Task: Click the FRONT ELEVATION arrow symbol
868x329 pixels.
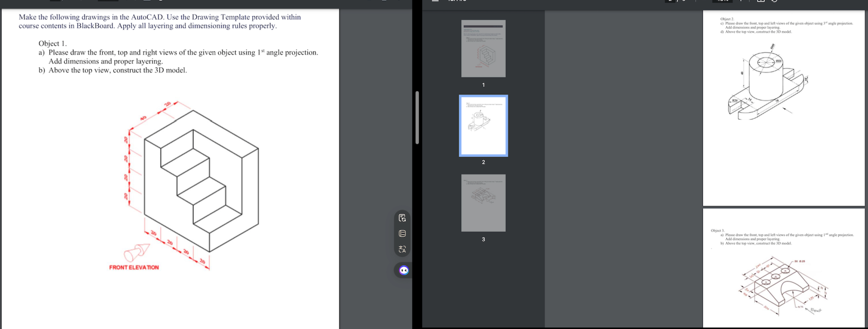Action: 137,252
